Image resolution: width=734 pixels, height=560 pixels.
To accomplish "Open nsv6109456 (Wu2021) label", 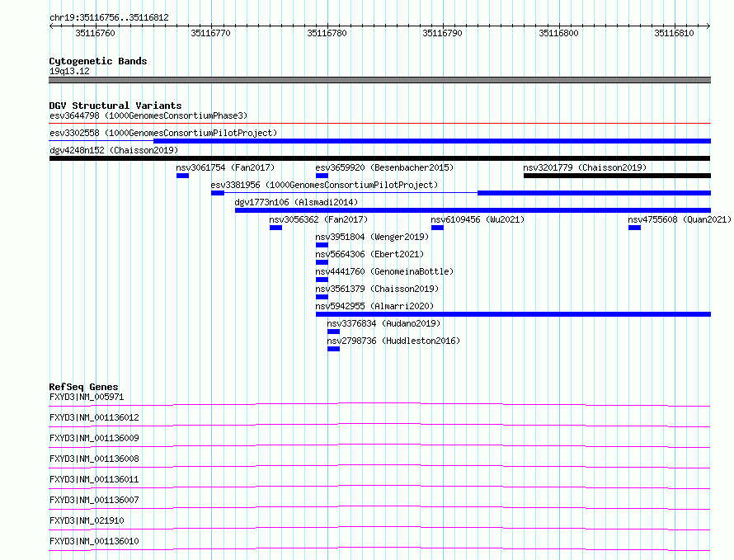I will (478, 219).
